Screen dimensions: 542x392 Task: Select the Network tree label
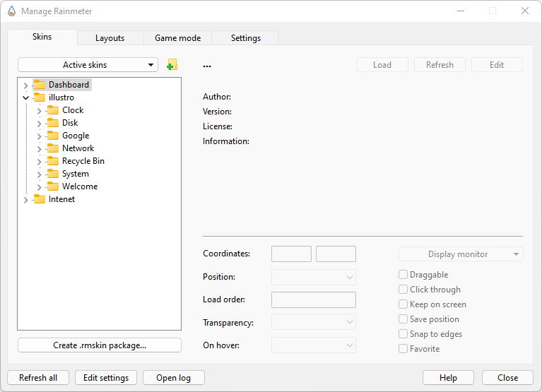coord(78,148)
